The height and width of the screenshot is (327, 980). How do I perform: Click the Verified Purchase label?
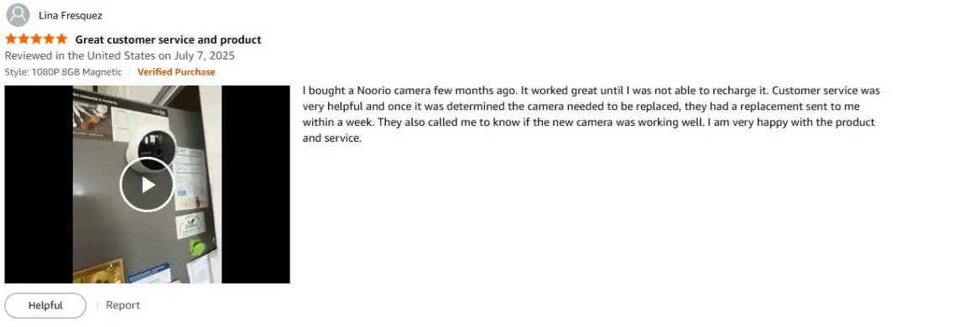coord(176,72)
